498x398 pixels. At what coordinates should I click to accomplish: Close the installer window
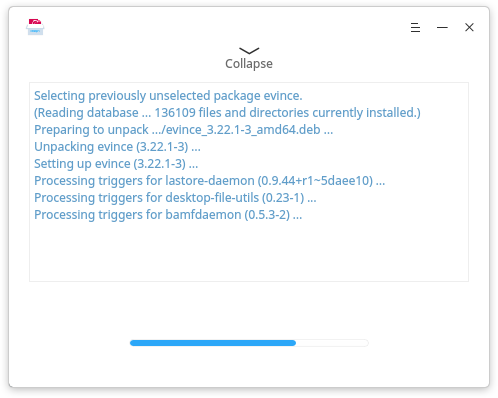pos(469,27)
